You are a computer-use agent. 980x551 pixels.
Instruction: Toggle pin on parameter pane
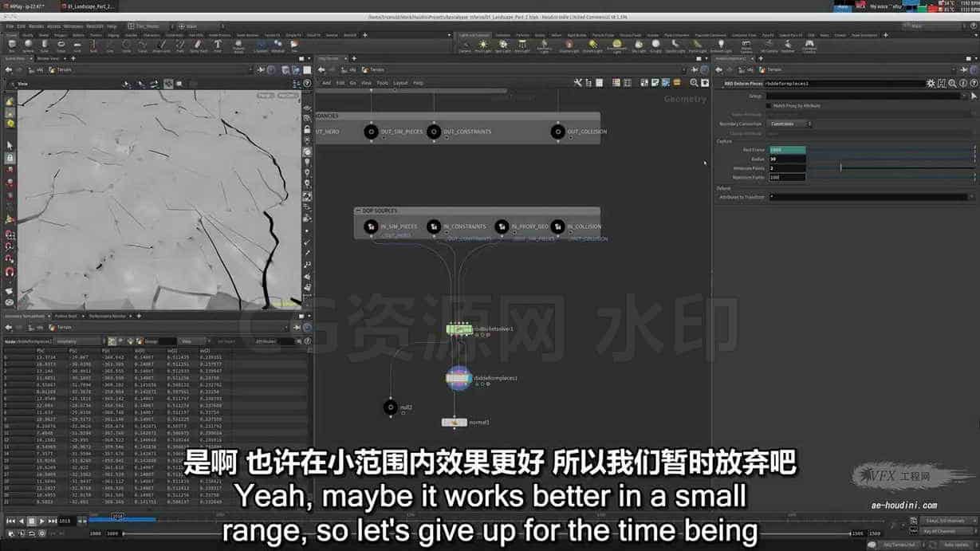965,69
